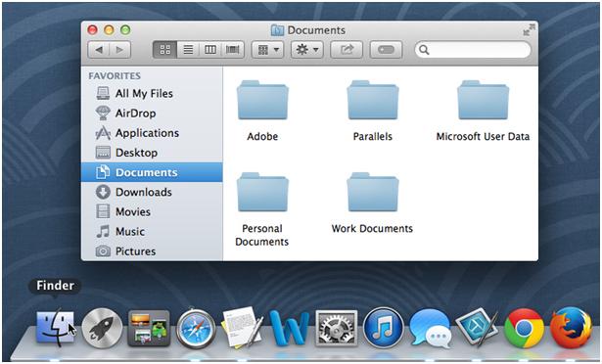Open Applications from the sidebar
Viewport: 602px width, 364px height.
coord(152,133)
